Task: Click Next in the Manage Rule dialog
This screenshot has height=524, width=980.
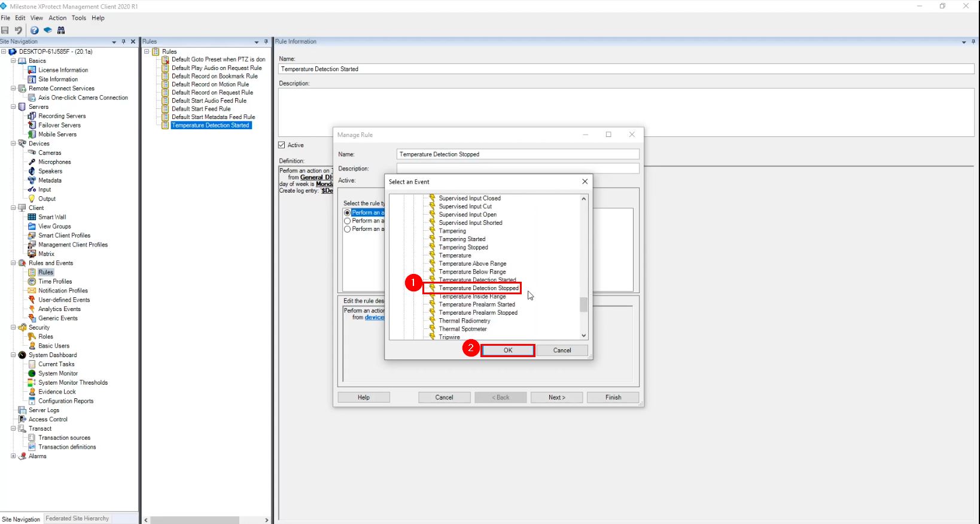Action: tap(557, 397)
